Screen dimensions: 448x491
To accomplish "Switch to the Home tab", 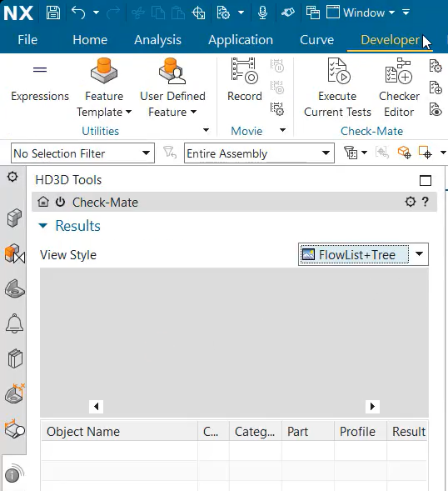I will coord(90,40).
